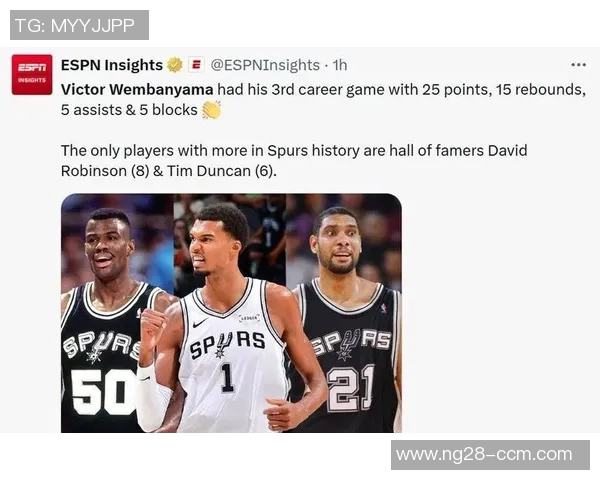This screenshot has height=480, width=600.
Task: Click the SPURS wordmark on white jersey
Action: click(227, 345)
